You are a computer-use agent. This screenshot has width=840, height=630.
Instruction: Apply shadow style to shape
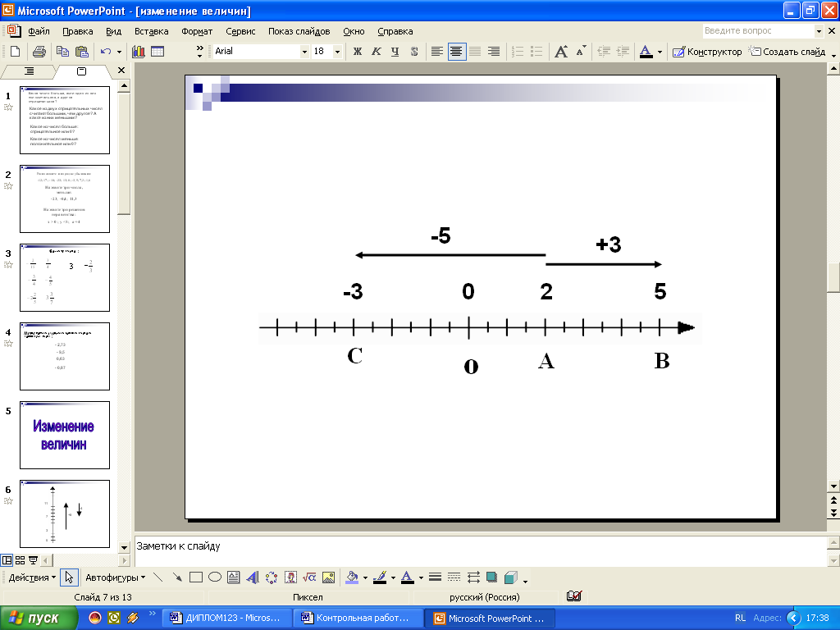pyautogui.click(x=492, y=577)
